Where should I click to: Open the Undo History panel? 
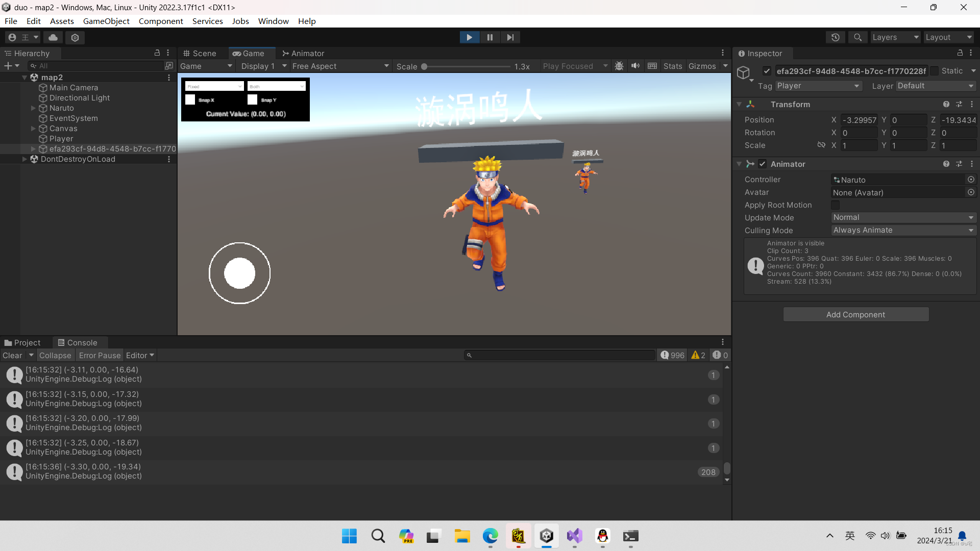[x=835, y=37]
